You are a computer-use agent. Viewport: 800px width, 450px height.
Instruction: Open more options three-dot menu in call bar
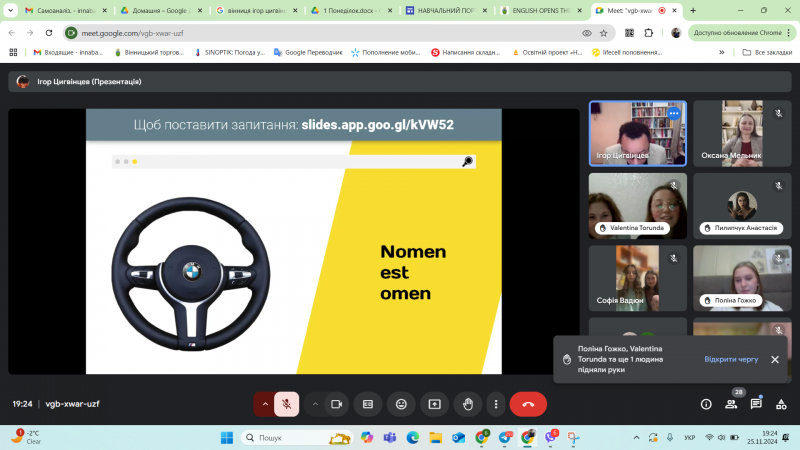point(496,404)
